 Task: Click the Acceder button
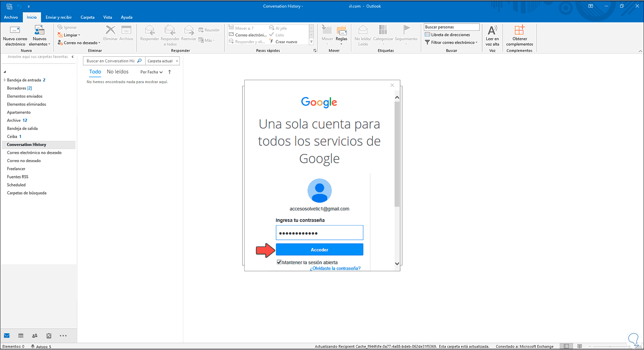[x=319, y=250]
